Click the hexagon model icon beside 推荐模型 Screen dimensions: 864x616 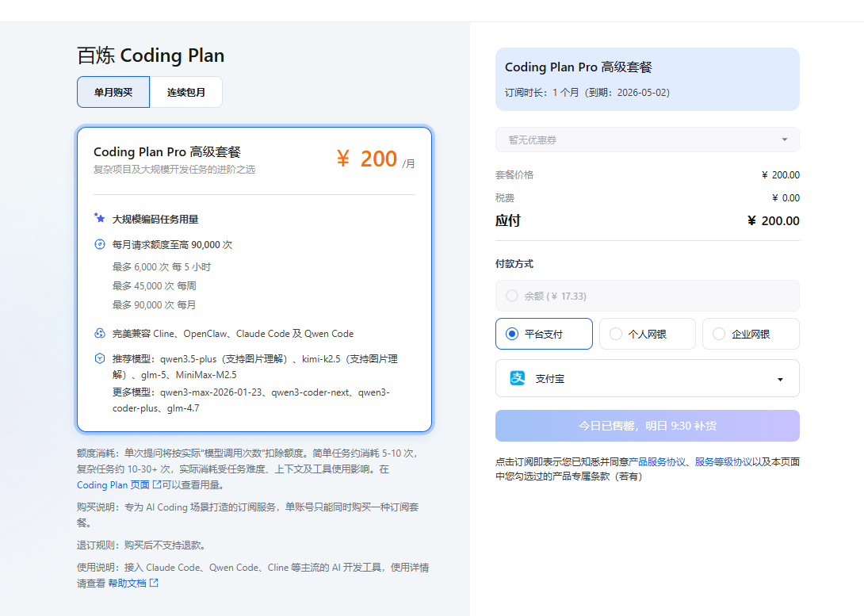pyautogui.click(x=100, y=358)
